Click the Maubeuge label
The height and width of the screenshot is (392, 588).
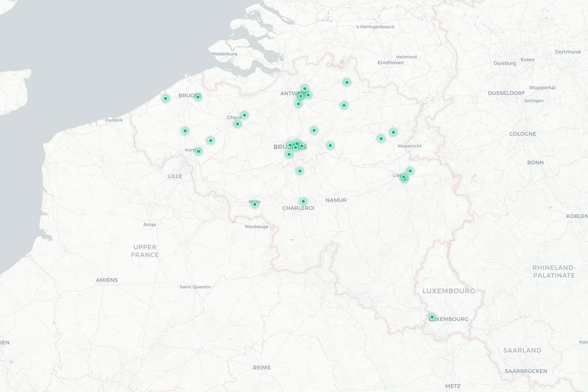pyautogui.click(x=257, y=226)
